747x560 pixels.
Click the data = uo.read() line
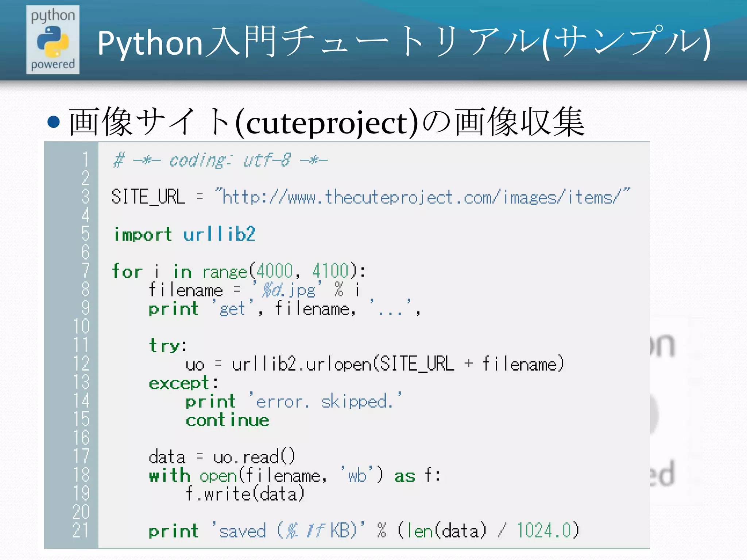coord(222,457)
